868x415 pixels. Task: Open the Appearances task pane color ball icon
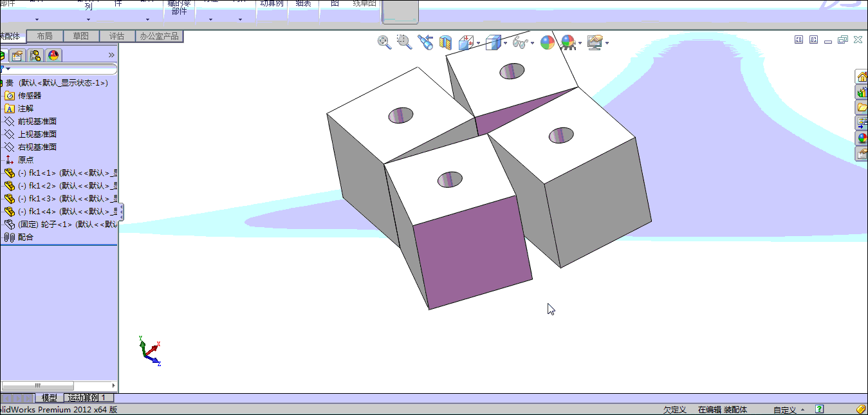point(862,138)
